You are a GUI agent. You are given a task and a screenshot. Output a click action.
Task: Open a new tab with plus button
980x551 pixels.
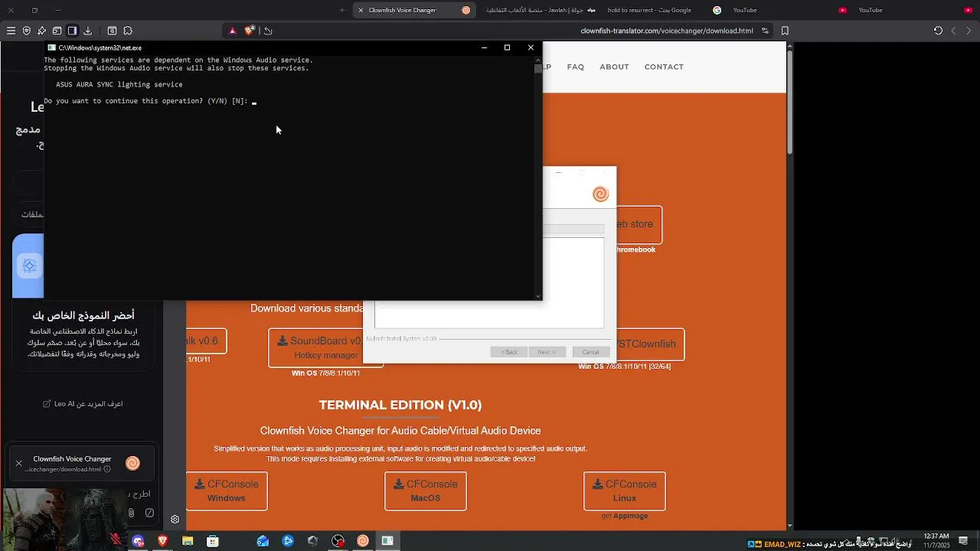point(341,10)
